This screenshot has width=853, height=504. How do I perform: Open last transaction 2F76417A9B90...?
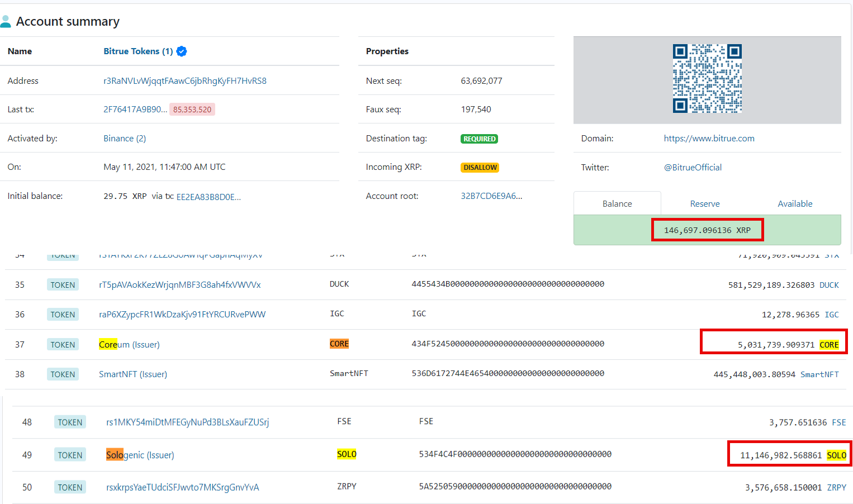point(135,110)
